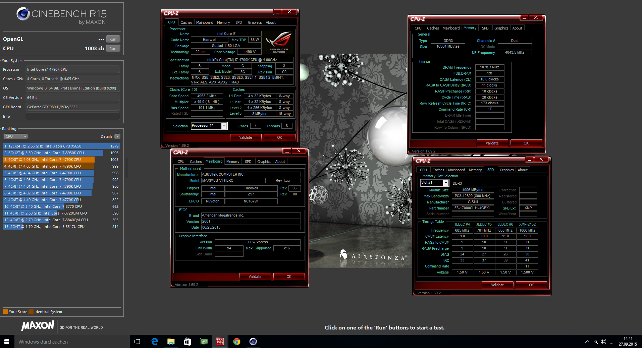Launch Microsoft Edge from taskbar

pyautogui.click(x=155, y=342)
